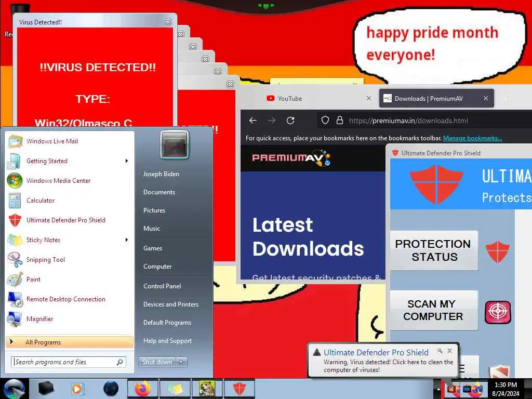The height and width of the screenshot is (399, 532).
Task: Switch to Sticky Notes on the taskbar
Action: click(175, 389)
